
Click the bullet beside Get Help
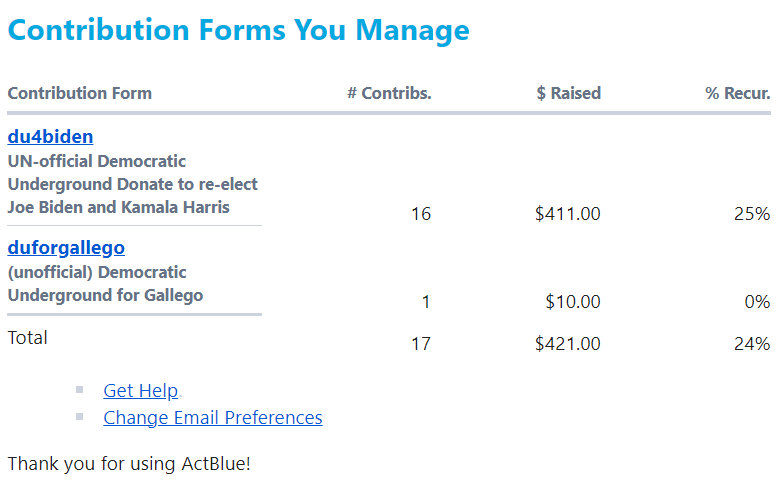80,390
